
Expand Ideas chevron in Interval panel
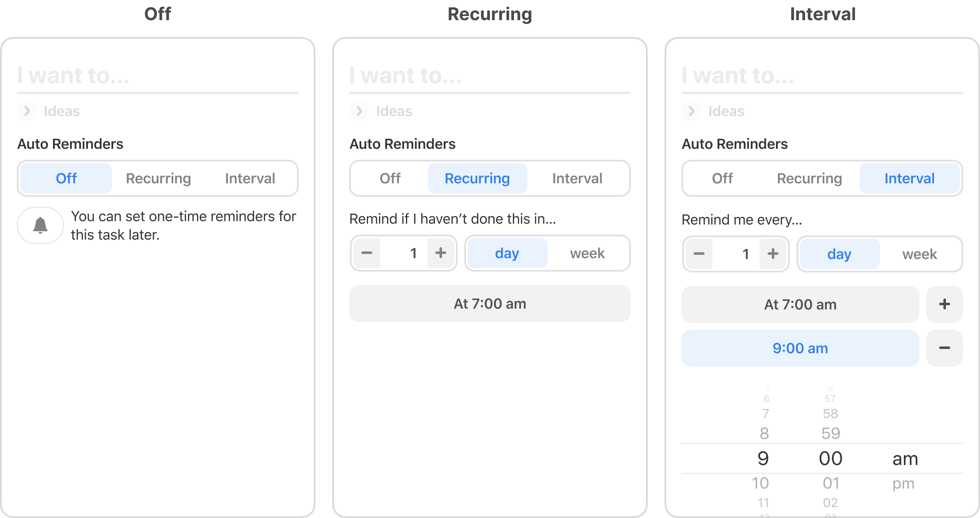click(x=691, y=111)
